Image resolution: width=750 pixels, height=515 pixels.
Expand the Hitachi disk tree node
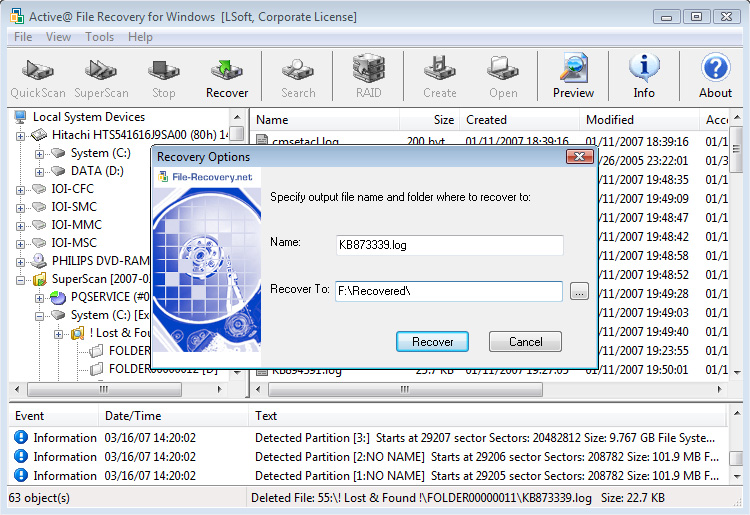click(20, 136)
